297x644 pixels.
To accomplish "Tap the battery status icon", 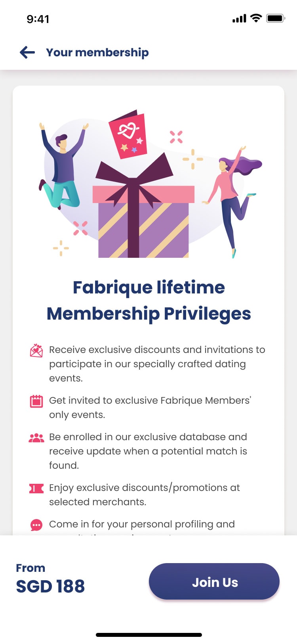I will (276, 18).
